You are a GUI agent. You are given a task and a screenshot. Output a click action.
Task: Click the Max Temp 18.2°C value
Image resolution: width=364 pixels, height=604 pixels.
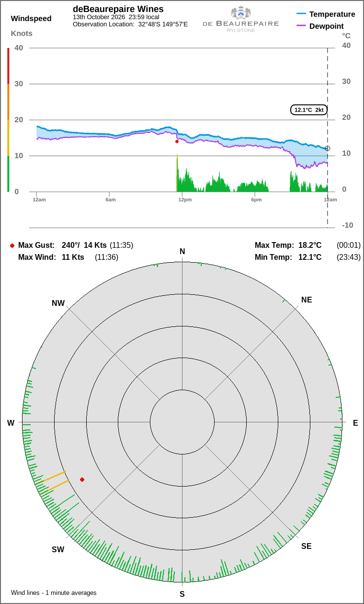pyautogui.click(x=310, y=245)
